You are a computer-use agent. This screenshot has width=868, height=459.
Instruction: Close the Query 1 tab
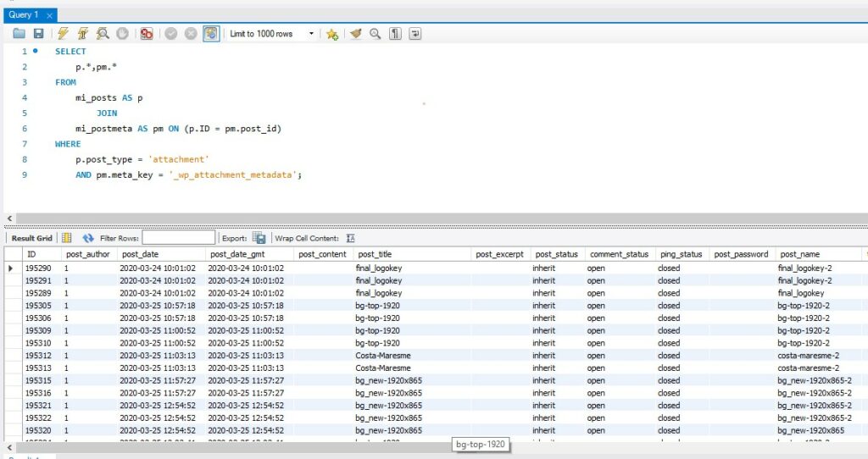point(49,15)
